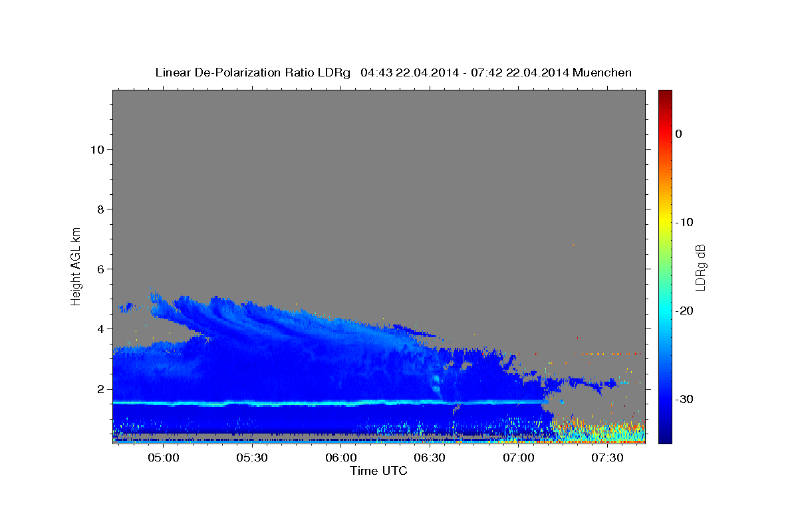Click the plot title 'Linear De-Polarization Ratio LDRg'

[x=252, y=72]
